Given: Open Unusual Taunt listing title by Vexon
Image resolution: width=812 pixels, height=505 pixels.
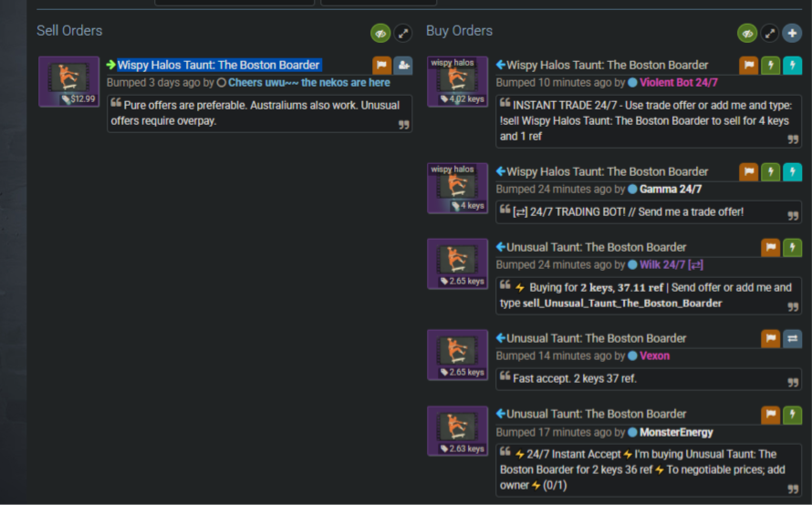Looking at the screenshot, I should 596,338.
